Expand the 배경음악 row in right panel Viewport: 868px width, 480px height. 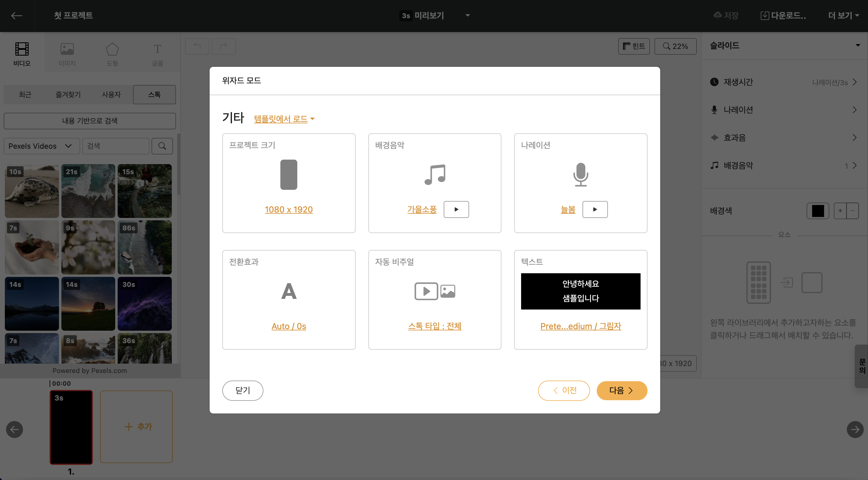tap(784, 165)
